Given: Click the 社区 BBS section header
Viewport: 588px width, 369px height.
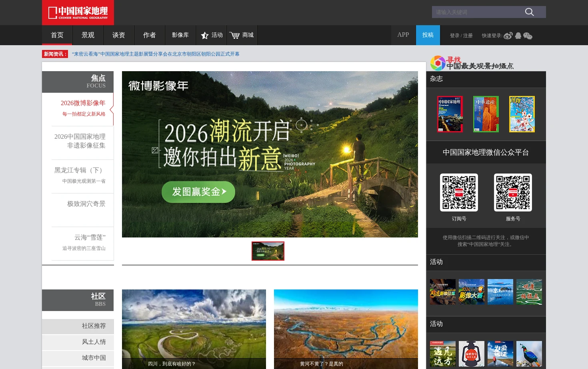Looking at the screenshot, I should [78, 300].
